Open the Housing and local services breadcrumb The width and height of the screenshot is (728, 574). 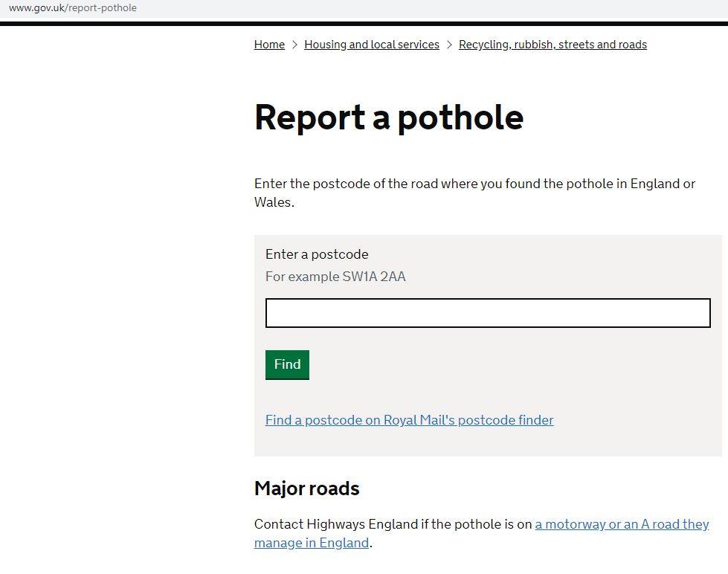(371, 45)
